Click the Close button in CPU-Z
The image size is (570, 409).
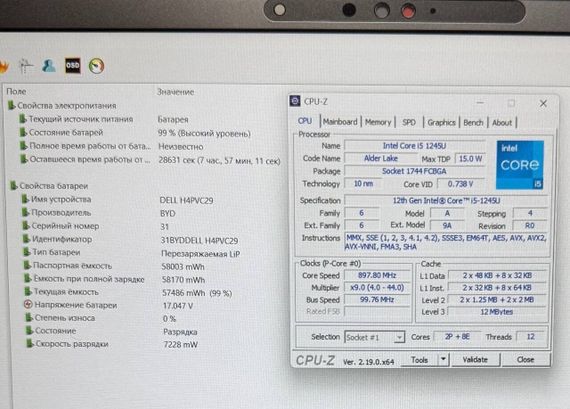[x=525, y=360]
